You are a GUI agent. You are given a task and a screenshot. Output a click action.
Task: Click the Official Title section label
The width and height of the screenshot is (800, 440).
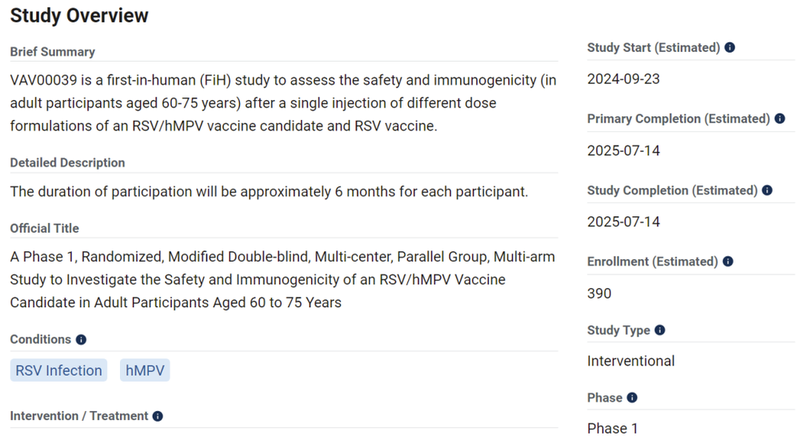[45, 229]
